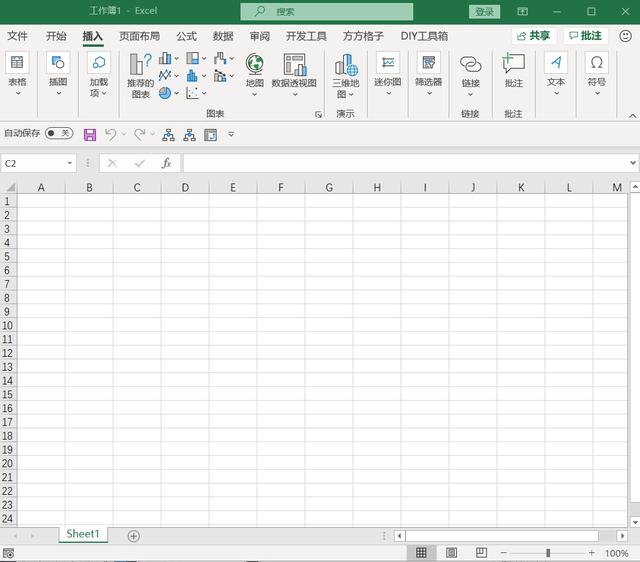Screen dimensions: 640x562
Task: Insert a comment using the 批注 ribbon icon
Action: (x=513, y=70)
